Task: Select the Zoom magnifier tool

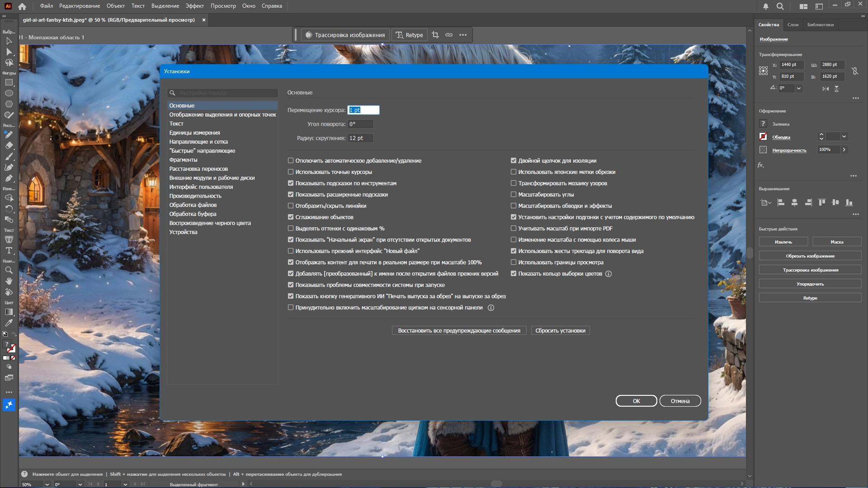Action: [9, 270]
